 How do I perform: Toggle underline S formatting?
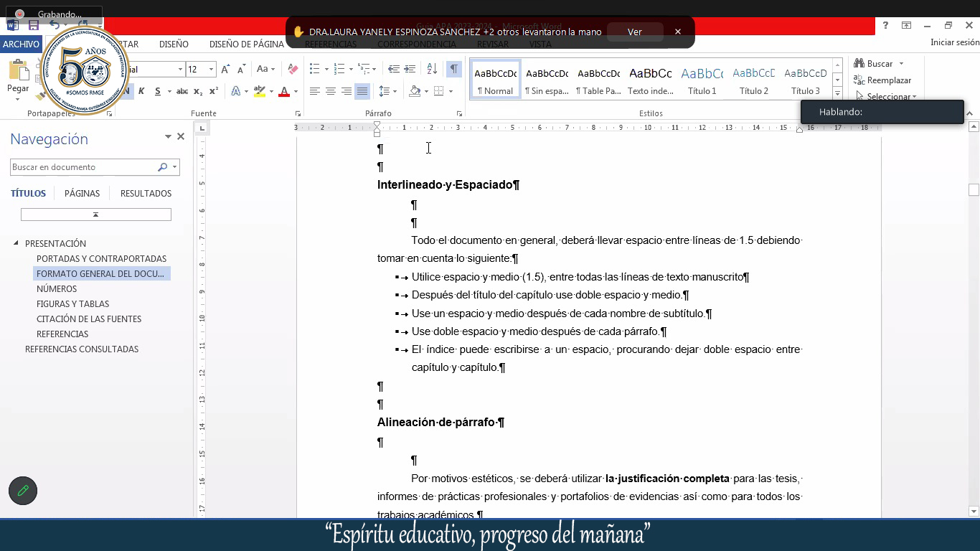tap(158, 91)
